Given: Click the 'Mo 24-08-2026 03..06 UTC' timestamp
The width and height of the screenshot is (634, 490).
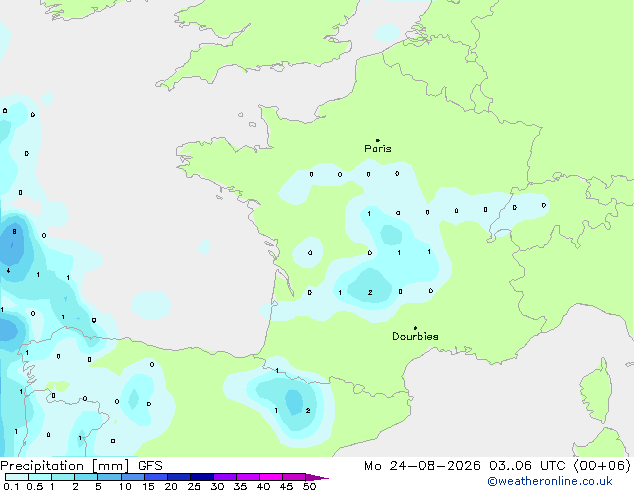Looking at the screenshot, I should [465, 466].
